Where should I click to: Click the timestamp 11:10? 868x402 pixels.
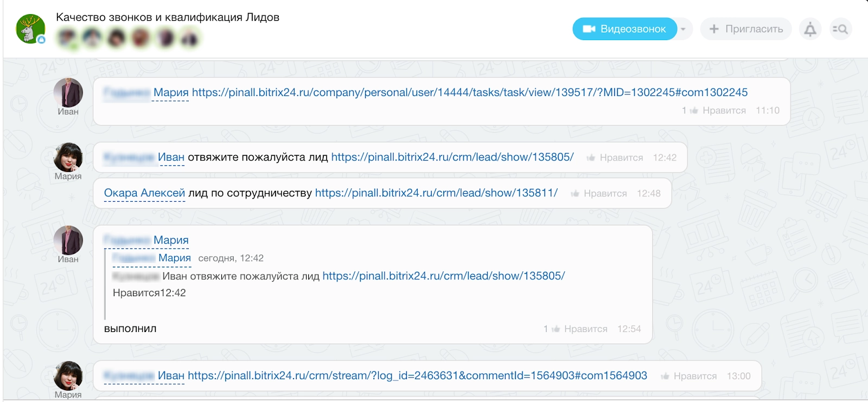point(768,111)
